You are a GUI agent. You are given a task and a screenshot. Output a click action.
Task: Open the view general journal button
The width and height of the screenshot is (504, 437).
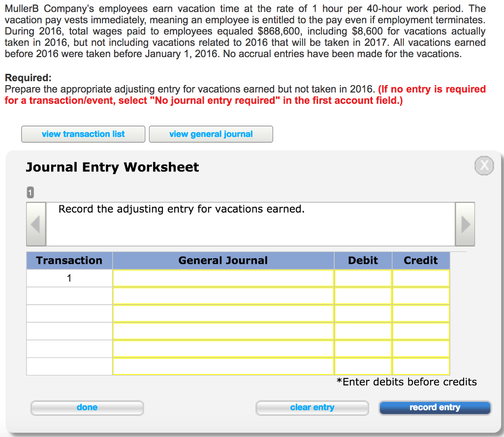tap(211, 134)
